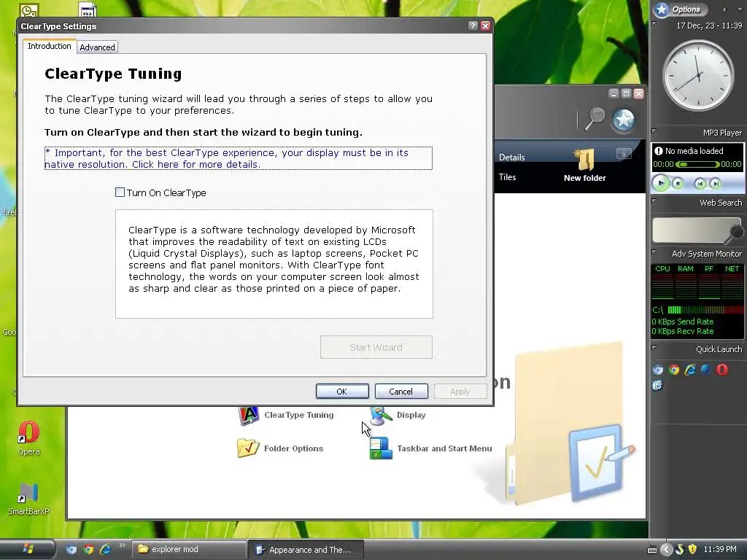Open the ClearType Tuning control panel icon
The height and width of the screenshot is (560, 747).
click(x=248, y=415)
